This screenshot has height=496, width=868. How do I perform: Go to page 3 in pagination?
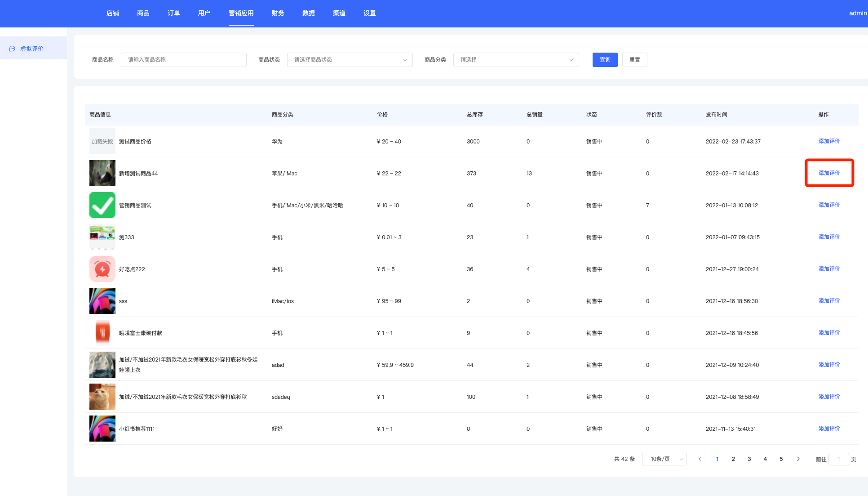pyautogui.click(x=749, y=459)
